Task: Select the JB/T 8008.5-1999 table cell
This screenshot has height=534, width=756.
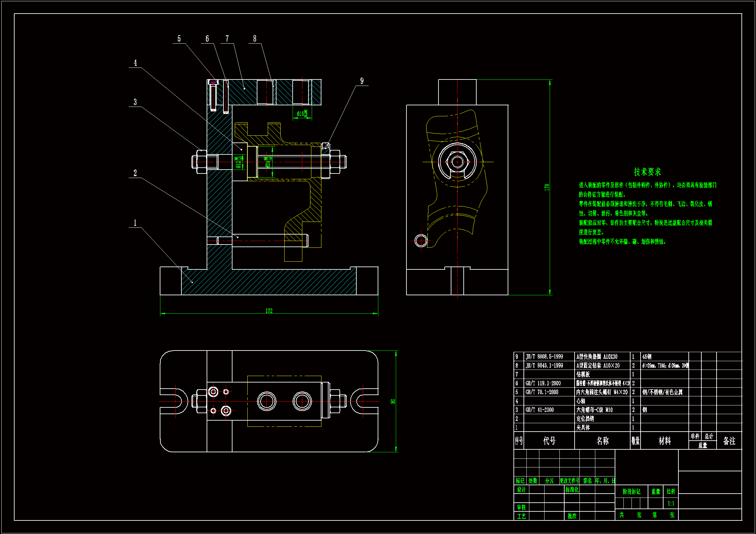Action: (544, 357)
